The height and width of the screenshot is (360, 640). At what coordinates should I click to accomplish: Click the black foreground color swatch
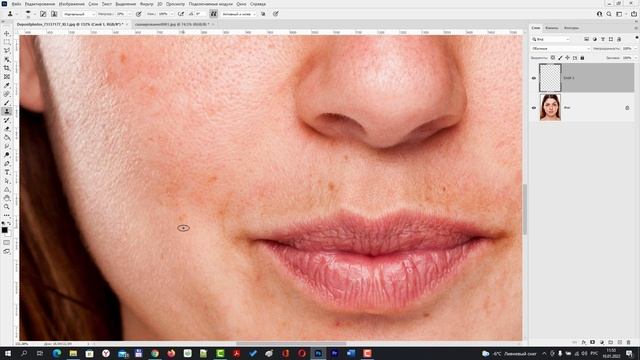pyautogui.click(x=4, y=230)
